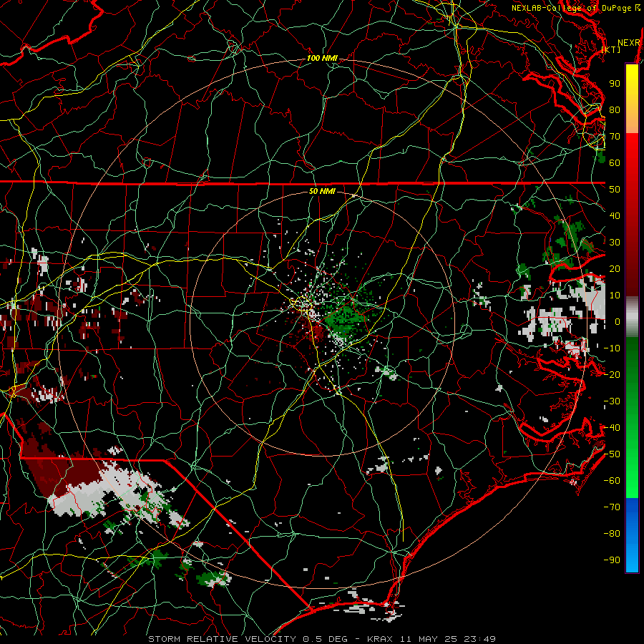Click the "-30" value on the velocity scale
Viewport: 644px width, 644px height.
tap(612, 401)
